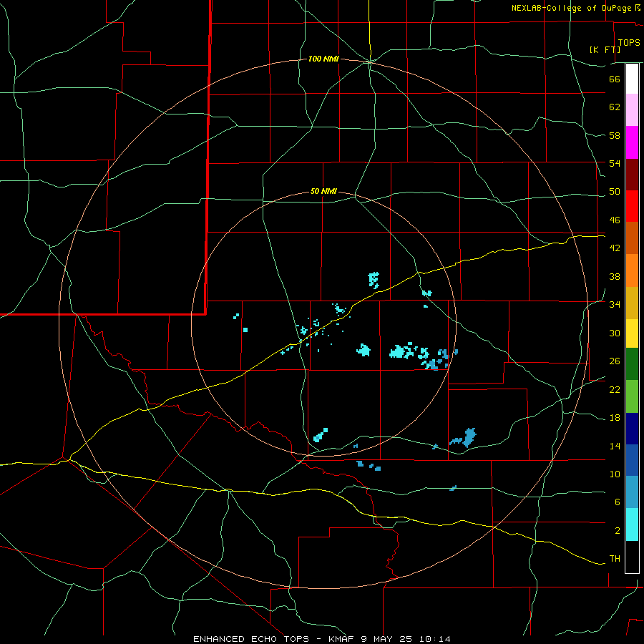Click the white swatch at the legend top
The image size is (644, 644).
tap(632, 79)
